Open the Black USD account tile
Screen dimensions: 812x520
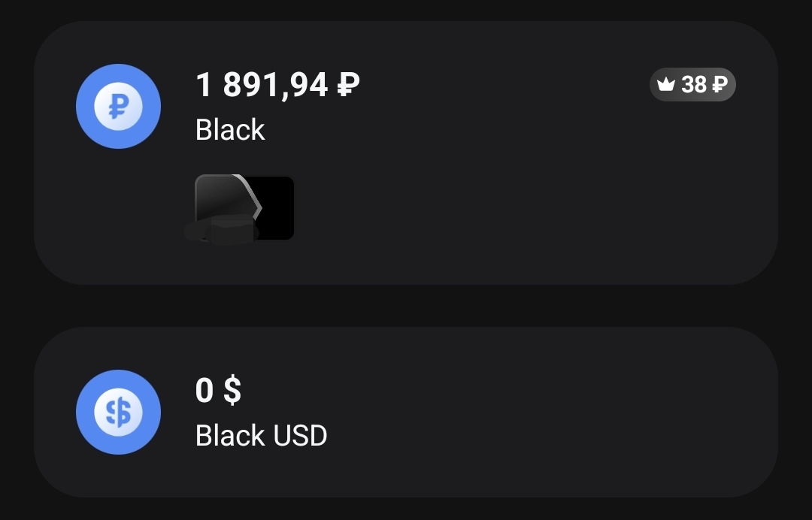406,412
